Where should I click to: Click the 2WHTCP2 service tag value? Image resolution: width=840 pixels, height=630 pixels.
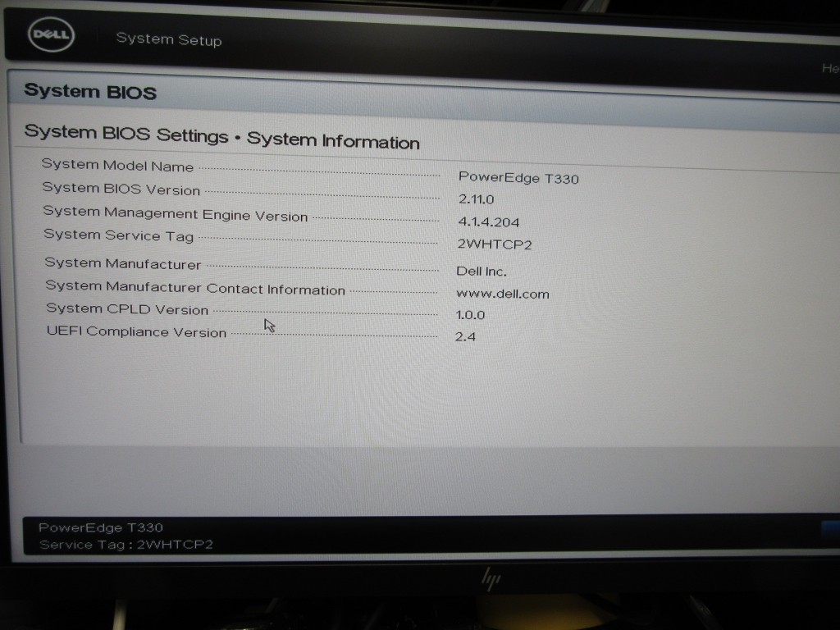click(494, 244)
